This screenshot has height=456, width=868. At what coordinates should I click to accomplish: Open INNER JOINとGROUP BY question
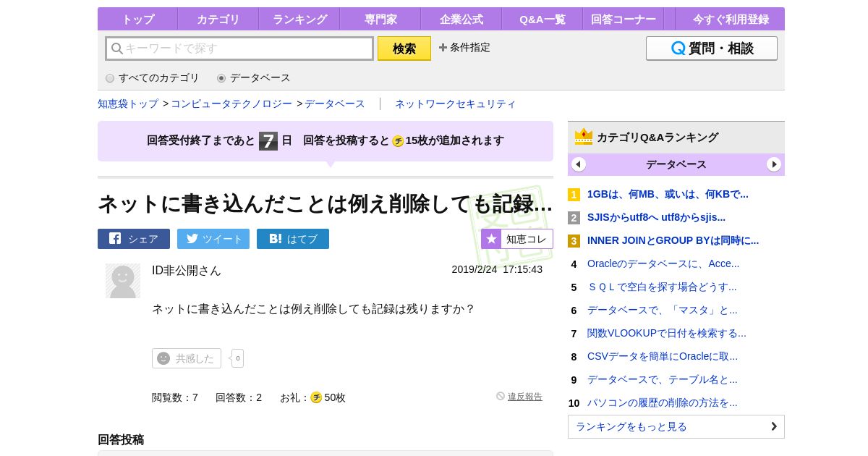673,240
